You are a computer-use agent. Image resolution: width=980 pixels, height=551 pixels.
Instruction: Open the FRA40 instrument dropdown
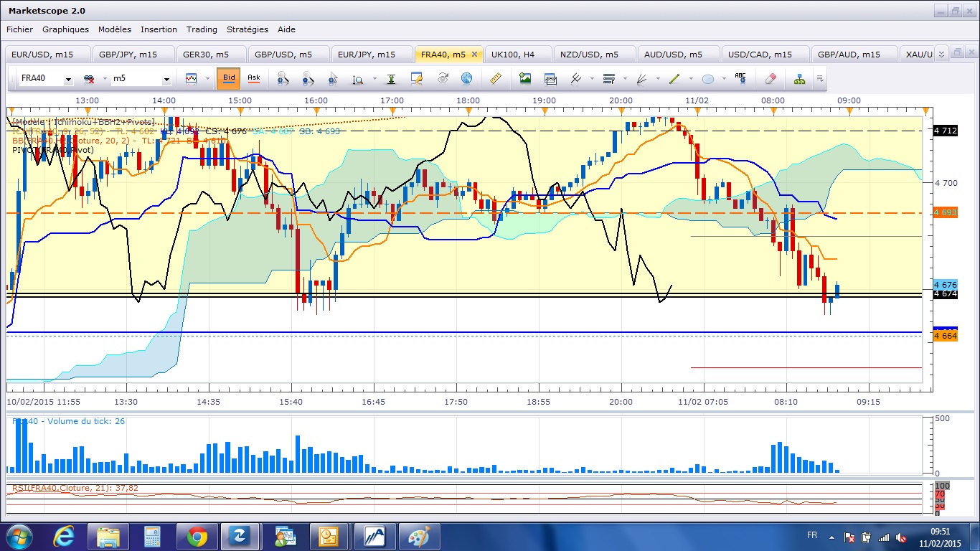pyautogui.click(x=68, y=80)
